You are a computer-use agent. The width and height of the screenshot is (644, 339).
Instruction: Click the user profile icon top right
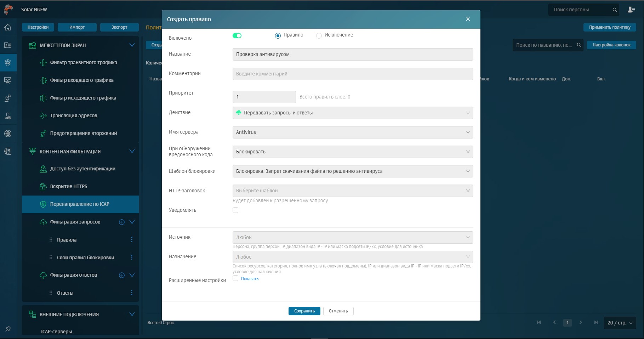(631, 10)
